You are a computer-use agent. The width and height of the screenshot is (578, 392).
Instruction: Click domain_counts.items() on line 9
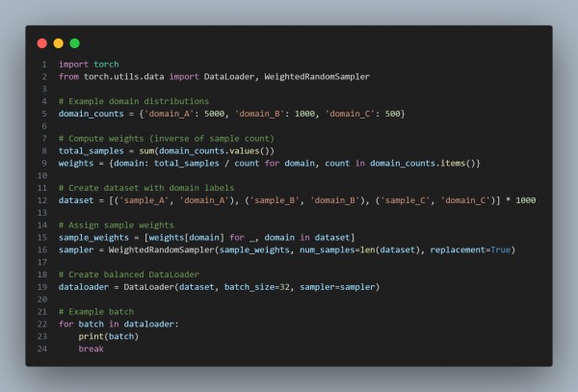[x=424, y=163]
